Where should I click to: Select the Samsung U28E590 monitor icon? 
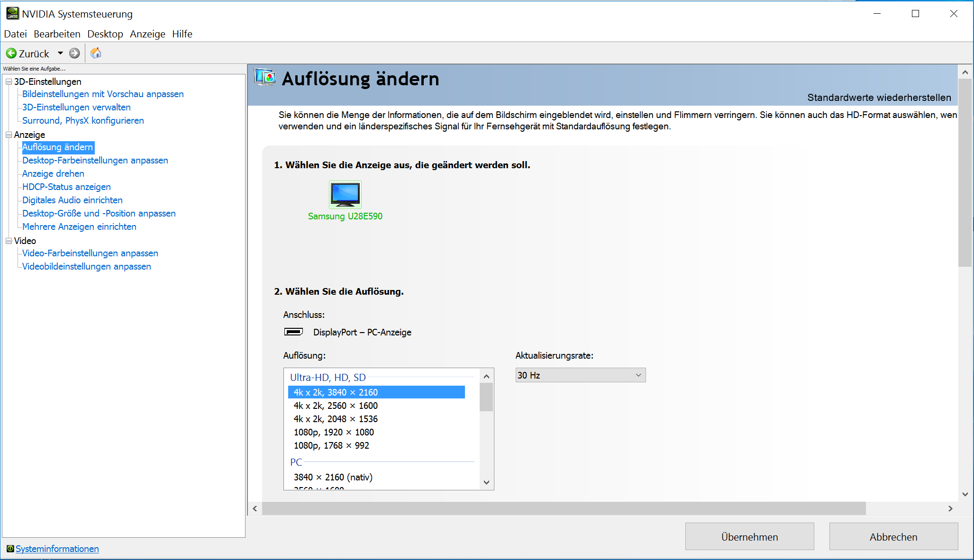coord(345,194)
